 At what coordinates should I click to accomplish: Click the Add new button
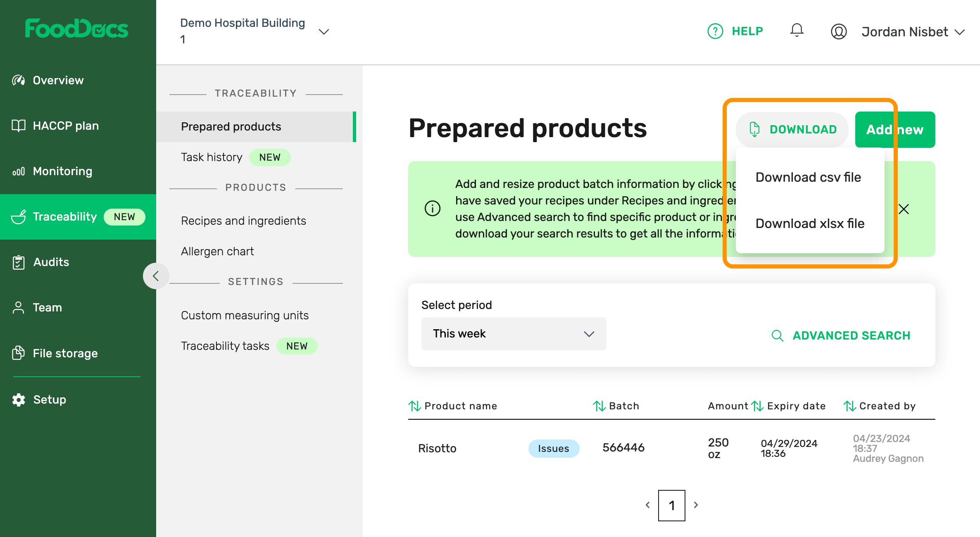pos(895,129)
